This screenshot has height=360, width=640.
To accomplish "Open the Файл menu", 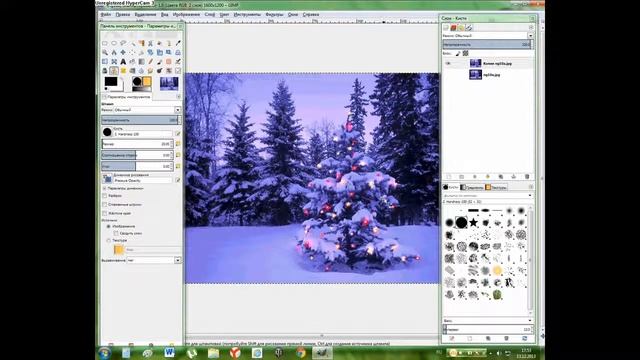I will coord(106,14).
